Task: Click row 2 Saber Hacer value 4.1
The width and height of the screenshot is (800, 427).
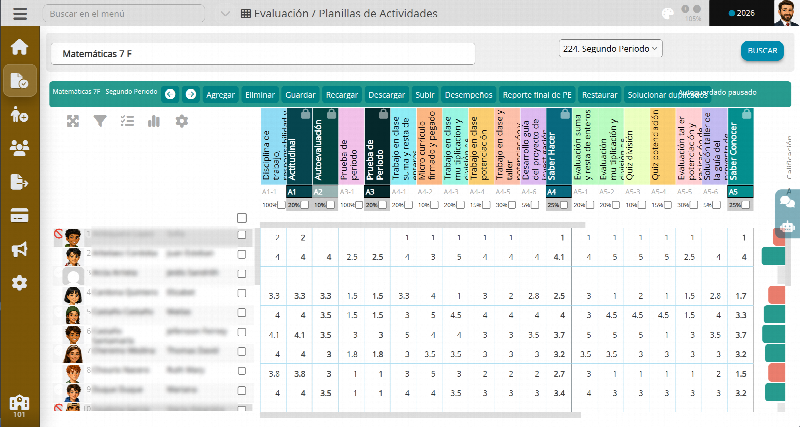Action: (x=559, y=257)
